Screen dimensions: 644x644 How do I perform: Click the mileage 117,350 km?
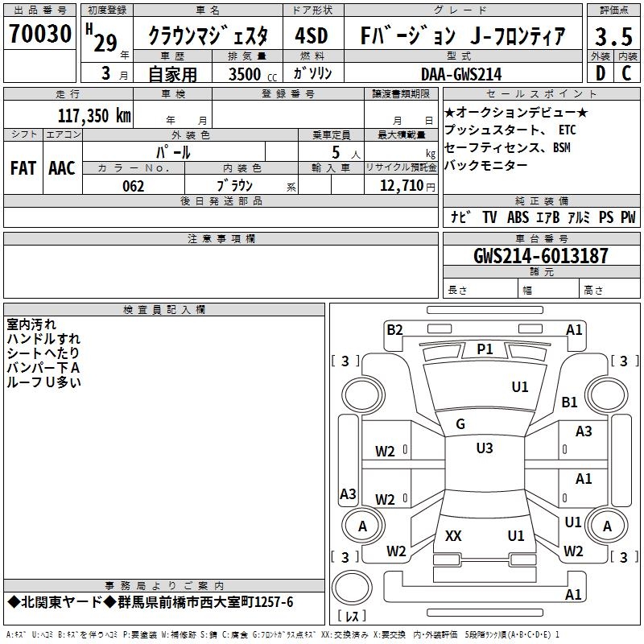click(x=94, y=116)
